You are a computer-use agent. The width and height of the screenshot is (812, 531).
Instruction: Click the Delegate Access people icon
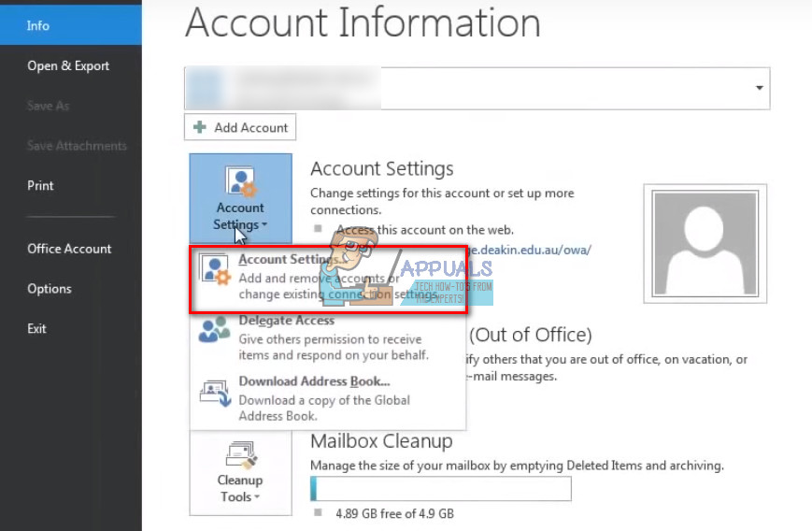214,329
